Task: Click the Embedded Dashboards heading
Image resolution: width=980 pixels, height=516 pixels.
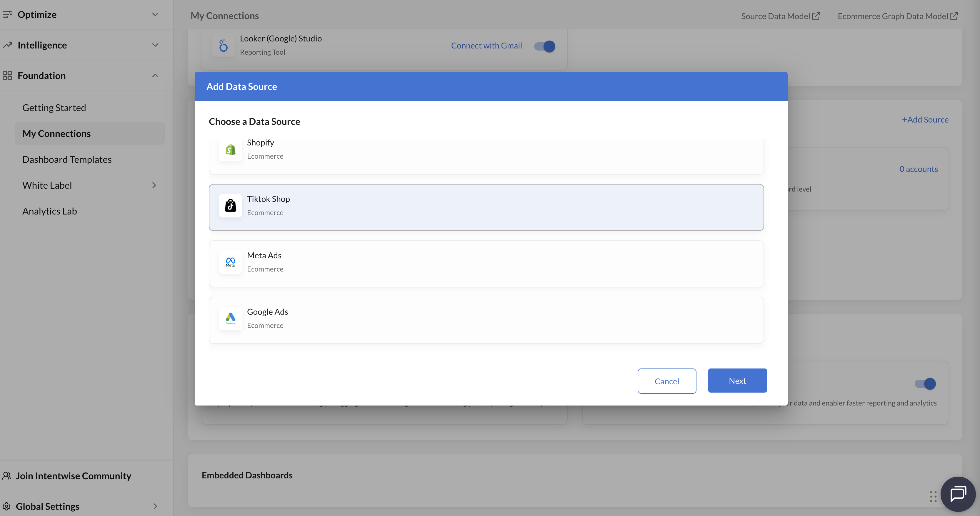Action: click(247, 475)
